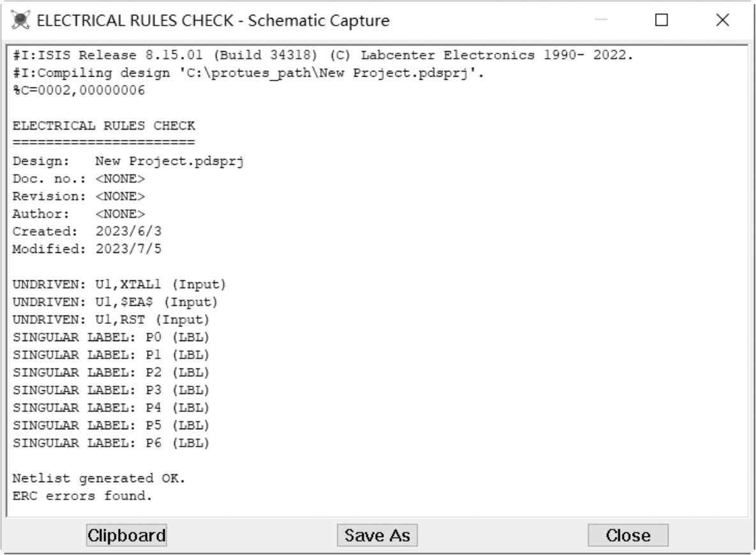Click the window title text
Screen dimensions: 756x555
213,20
